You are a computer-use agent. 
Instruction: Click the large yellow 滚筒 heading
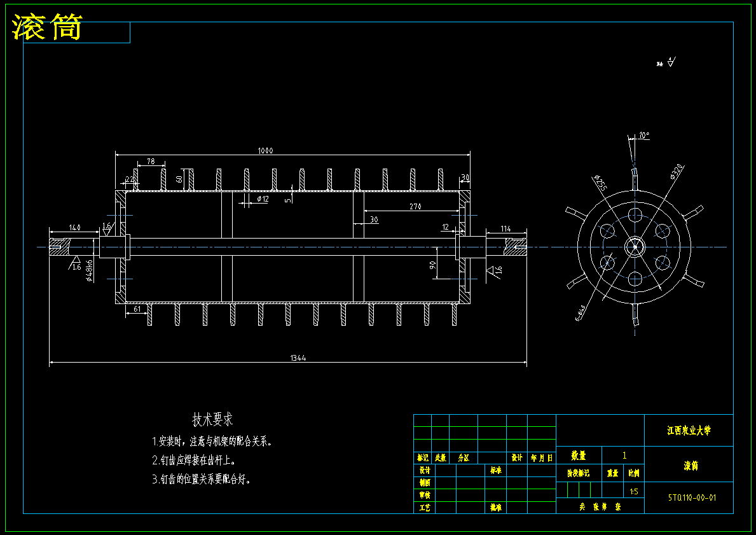47,27
